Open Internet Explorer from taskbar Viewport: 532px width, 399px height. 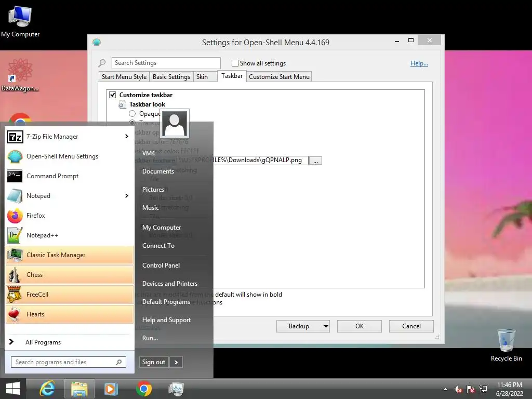tap(47, 389)
